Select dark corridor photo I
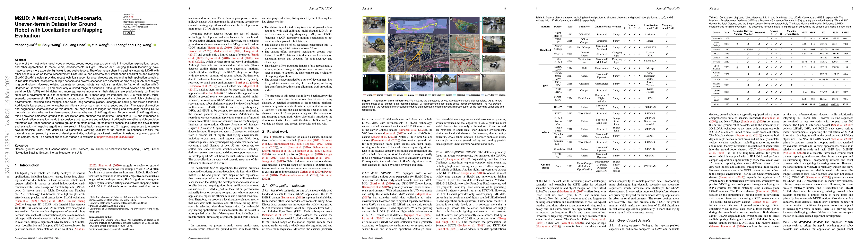This screenshot has width=868, height=246. tap(374, 83)
